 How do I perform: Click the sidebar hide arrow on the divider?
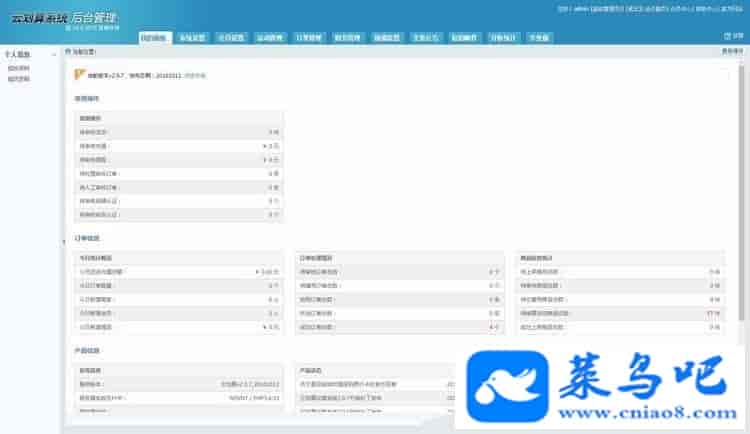[x=64, y=242]
